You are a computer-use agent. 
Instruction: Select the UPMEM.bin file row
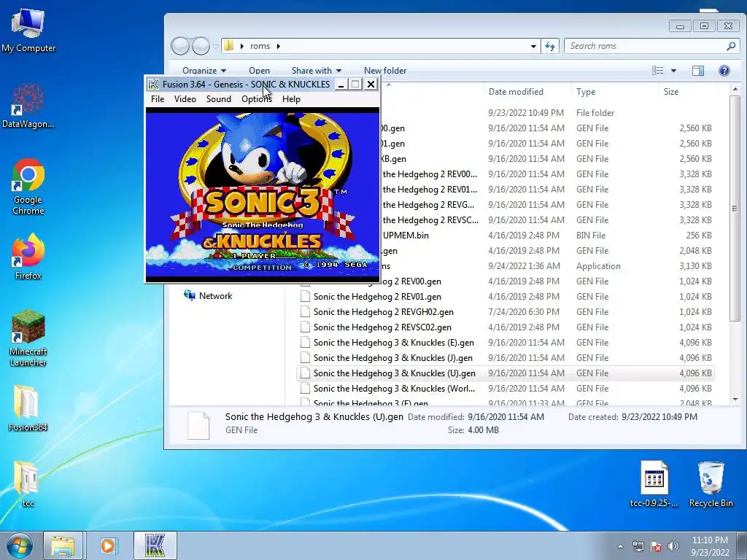coord(548,236)
